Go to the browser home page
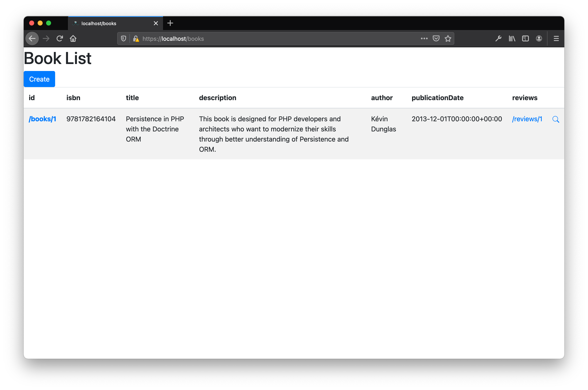 click(73, 38)
